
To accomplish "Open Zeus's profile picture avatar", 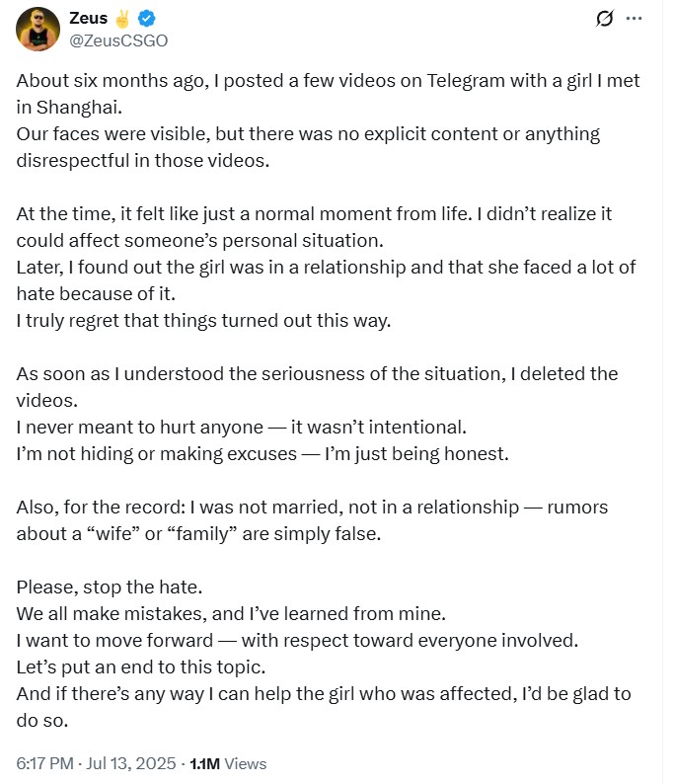I will [x=38, y=30].
